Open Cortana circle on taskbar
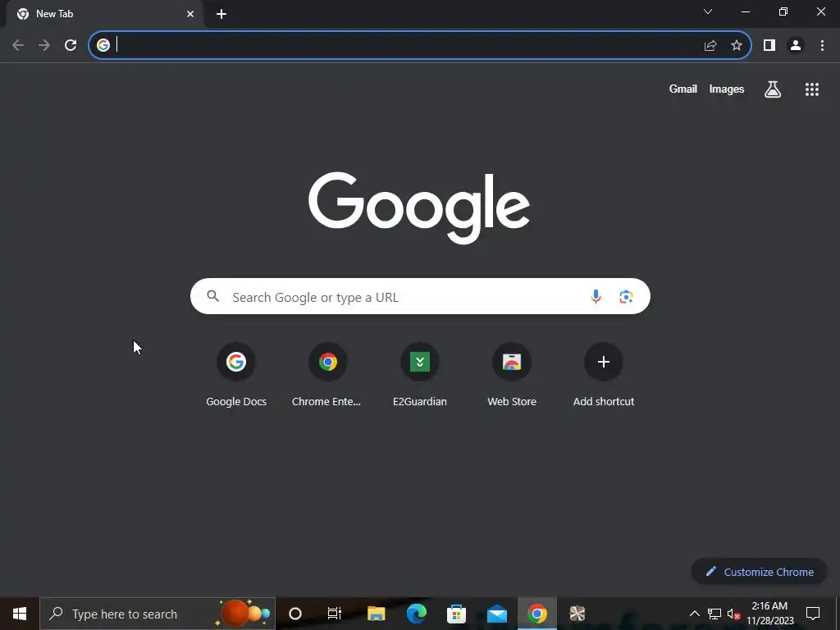The width and height of the screenshot is (840, 630). [x=295, y=614]
